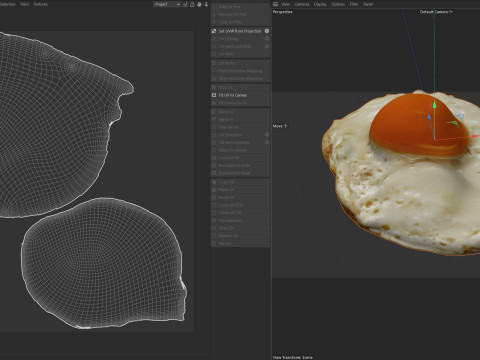Choose Boundary to Quad entry
The image size is (480, 360).
point(240,173)
